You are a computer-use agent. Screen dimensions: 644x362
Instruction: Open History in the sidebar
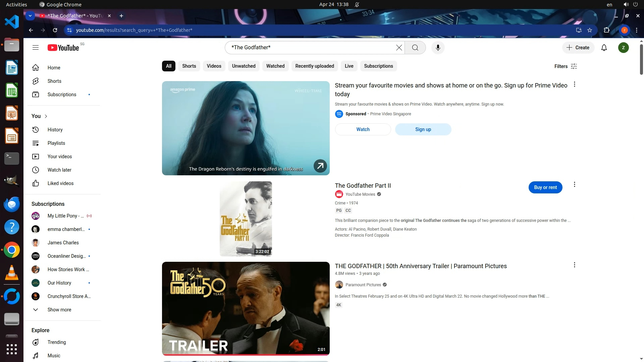pos(55,130)
